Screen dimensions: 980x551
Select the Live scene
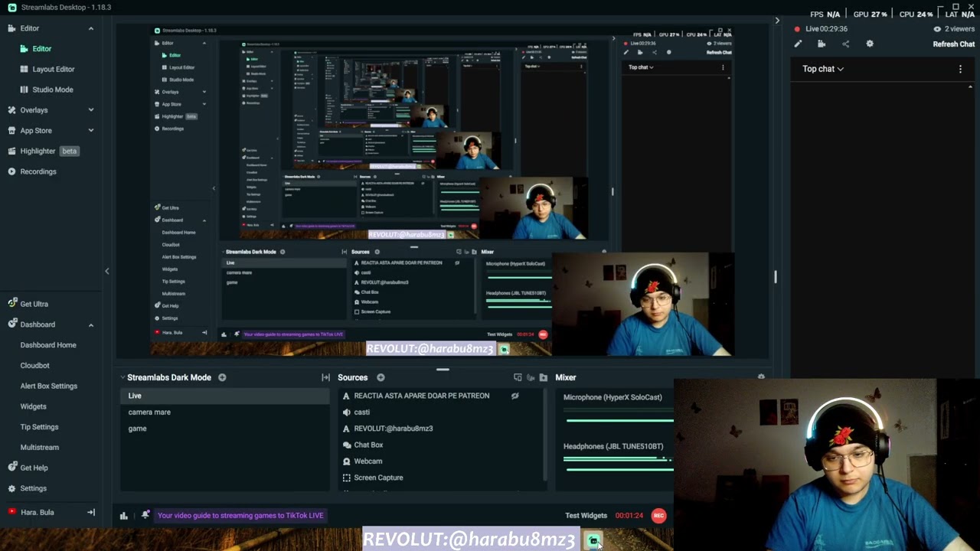point(224,396)
